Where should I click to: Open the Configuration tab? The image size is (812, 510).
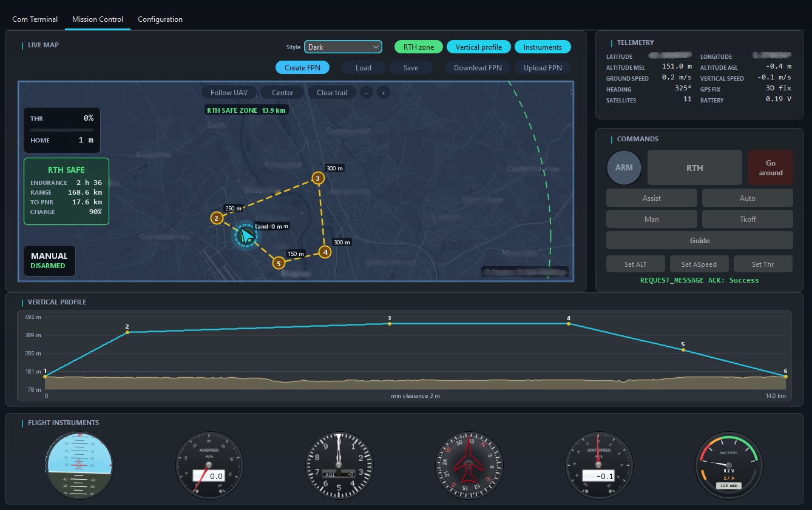160,19
